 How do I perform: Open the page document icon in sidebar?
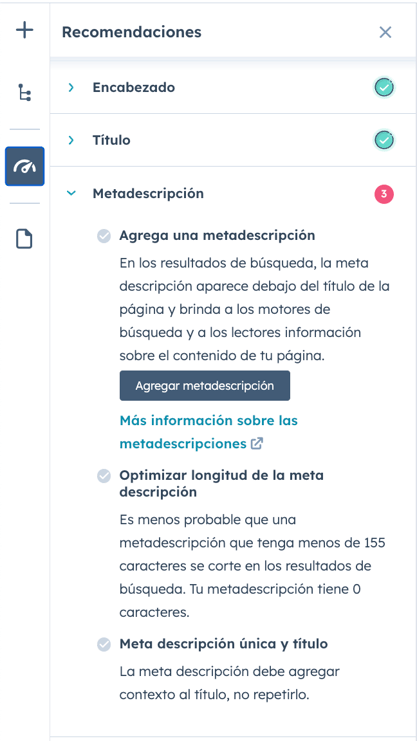[x=25, y=239]
